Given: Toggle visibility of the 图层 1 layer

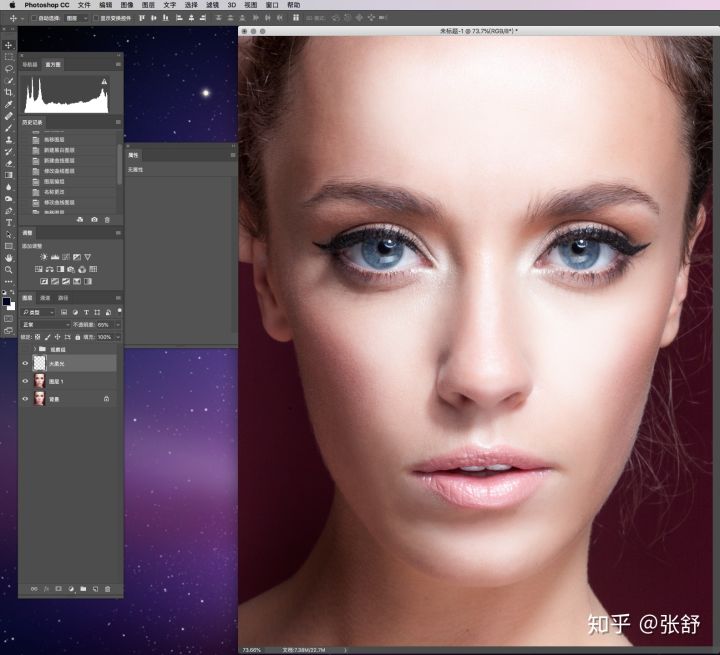Looking at the screenshot, I should click(x=25, y=381).
